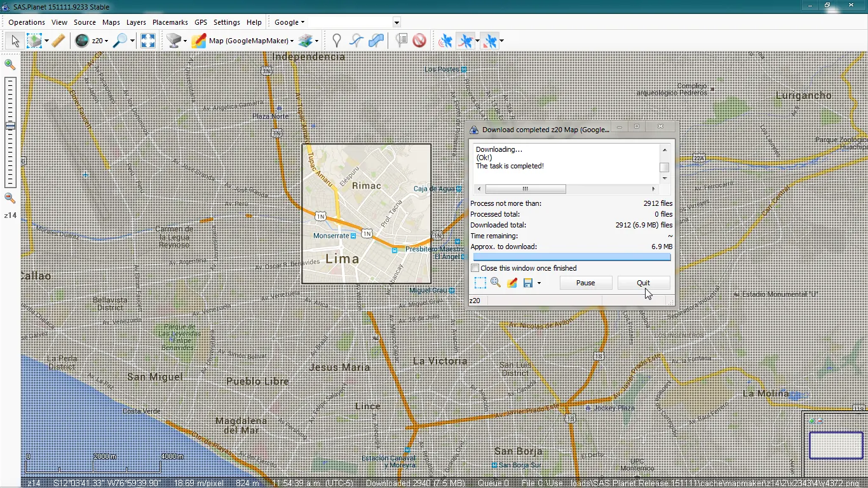
Task: Open the Source menu
Action: [x=85, y=22]
